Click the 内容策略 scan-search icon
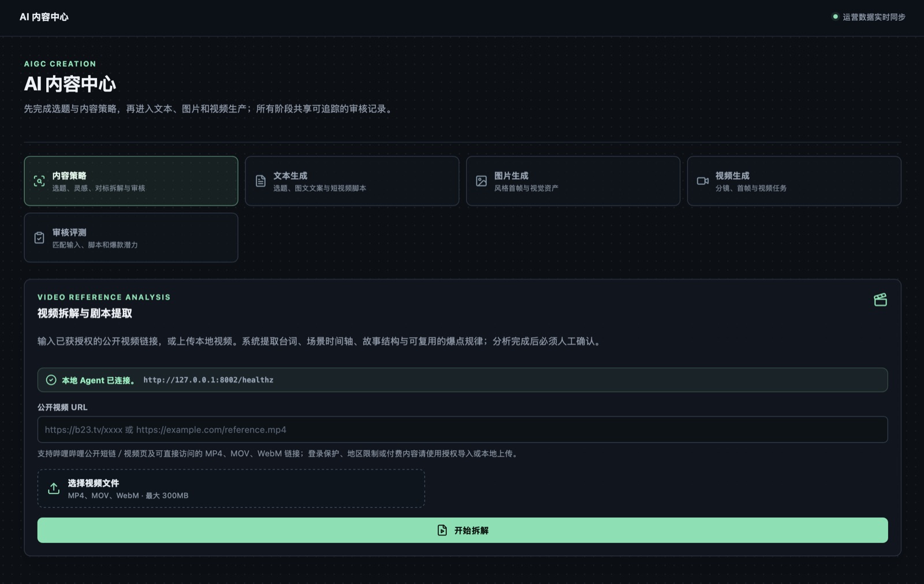The width and height of the screenshot is (924, 584). (39, 181)
